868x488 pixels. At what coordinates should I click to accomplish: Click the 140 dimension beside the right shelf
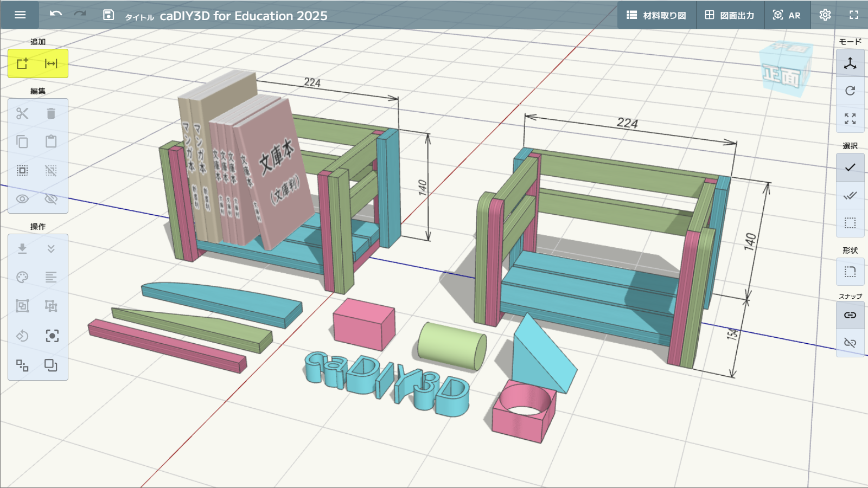(750, 241)
